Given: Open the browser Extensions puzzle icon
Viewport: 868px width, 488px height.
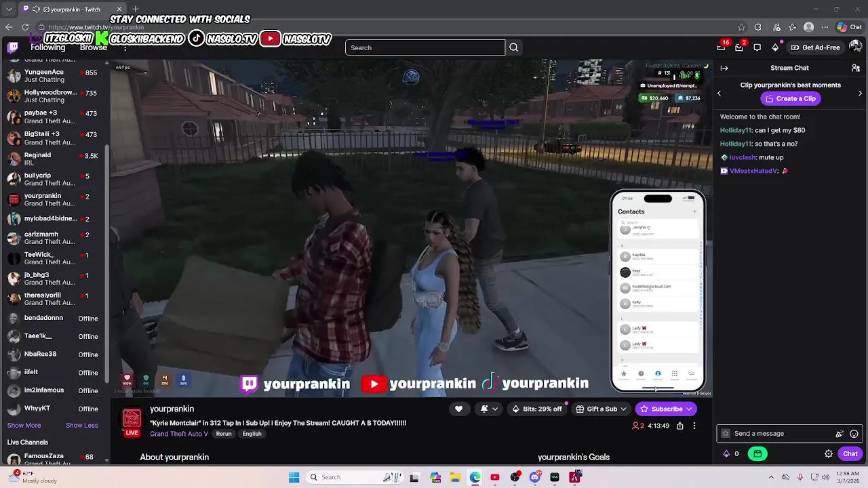Looking at the screenshot, I should tap(758, 27).
